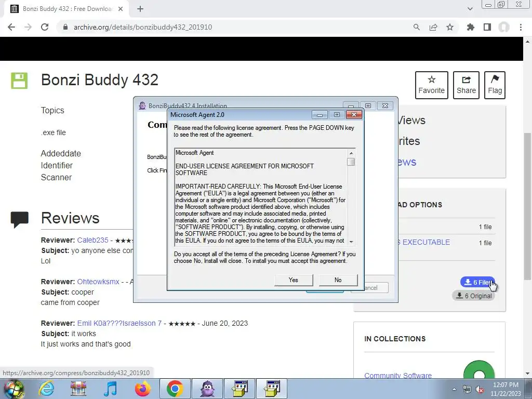
Task: Click the browser page scrollbar thumb
Action: (x=528, y=206)
